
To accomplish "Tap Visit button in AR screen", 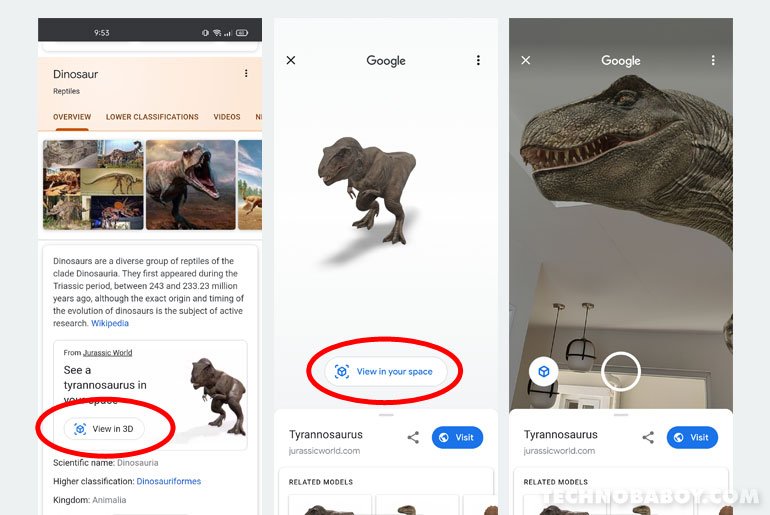I will 692,437.
